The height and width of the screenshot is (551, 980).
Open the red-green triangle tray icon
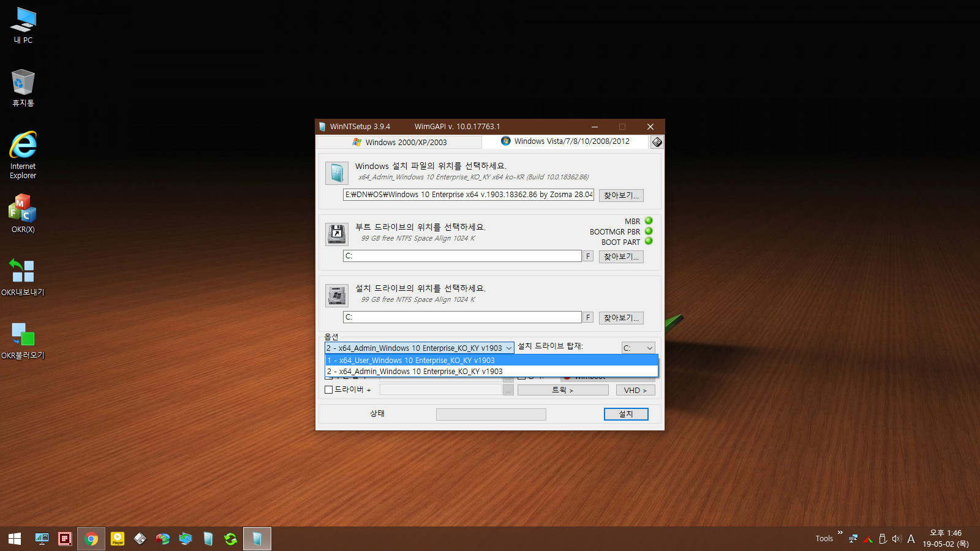point(868,539)
